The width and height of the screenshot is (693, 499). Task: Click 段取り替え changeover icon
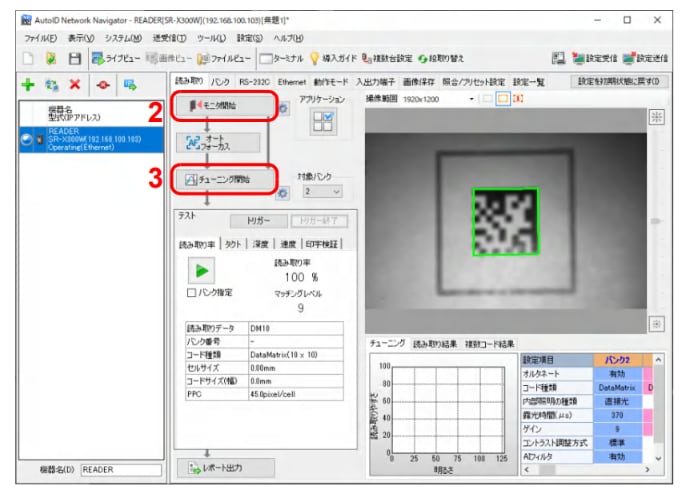tap(441, 58)
